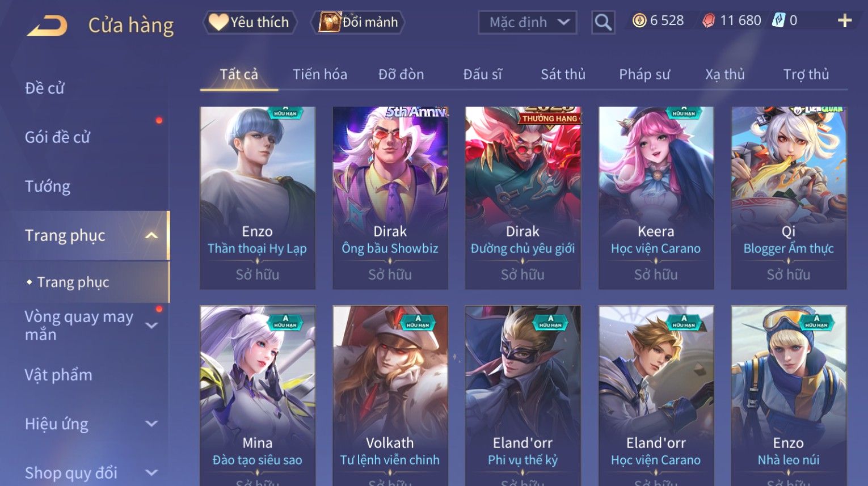Screen dimensions: 868x486
Task: Click the red ruby currency icon
Action: click(x=709, y=21)
